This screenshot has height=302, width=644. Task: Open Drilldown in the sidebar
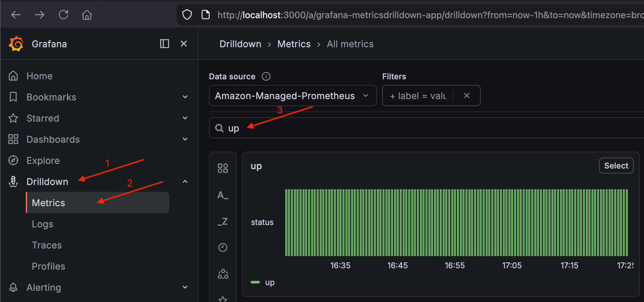click(47, 182)
